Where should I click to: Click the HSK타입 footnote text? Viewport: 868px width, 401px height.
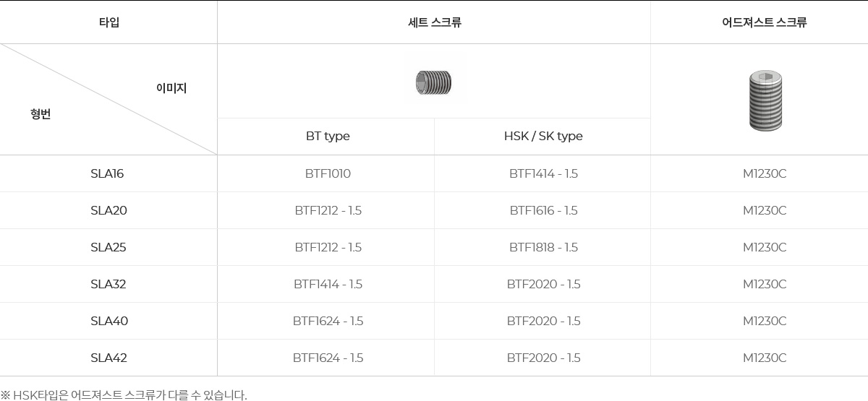(124, 395)
